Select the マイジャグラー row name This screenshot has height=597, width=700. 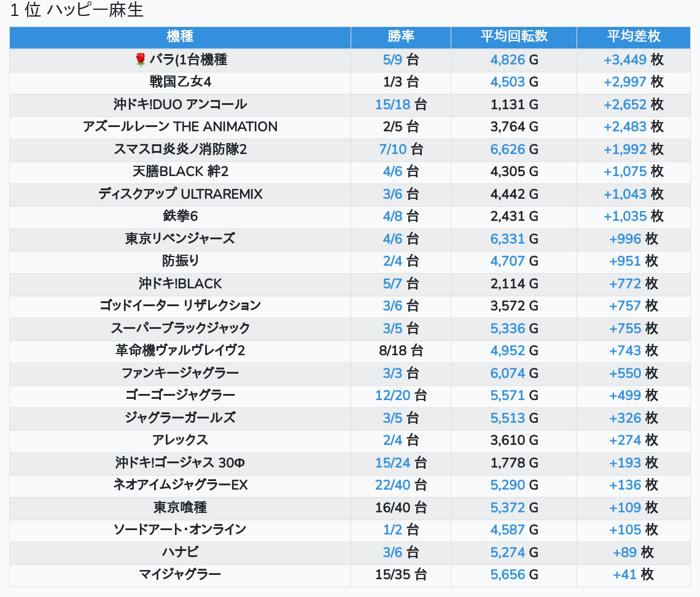click(x=180, y=575)
